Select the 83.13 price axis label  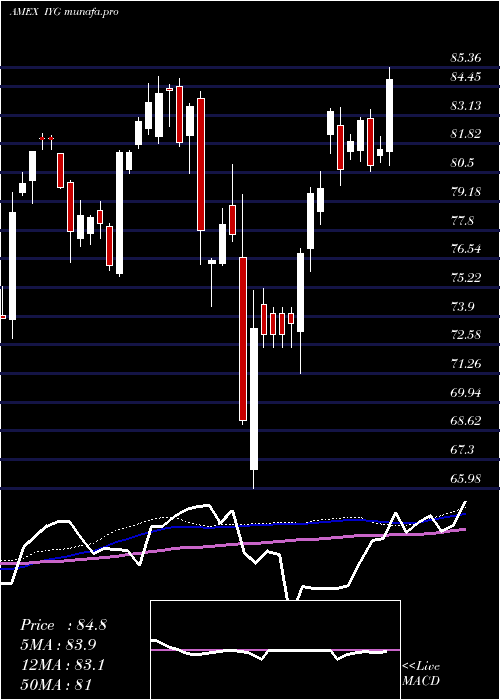pos(466,106)
